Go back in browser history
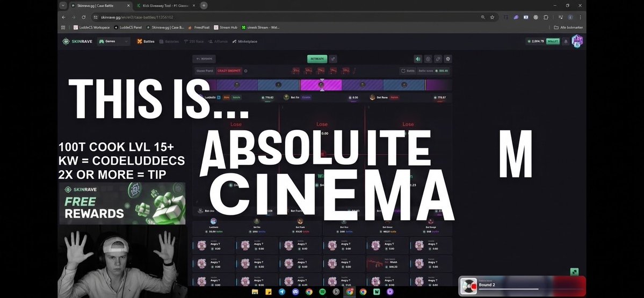Image resolution: width=644 pixels, height=298 pixels. tap(63, 17)
